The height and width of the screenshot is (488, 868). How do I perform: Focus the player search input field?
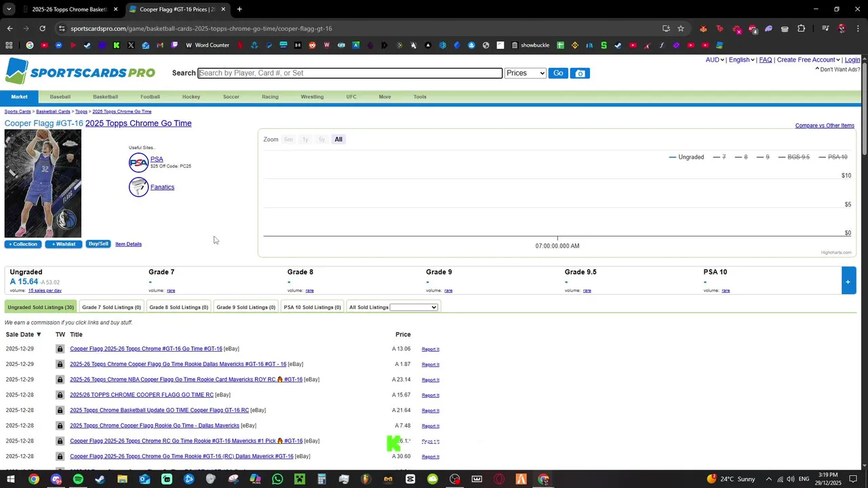350,73
